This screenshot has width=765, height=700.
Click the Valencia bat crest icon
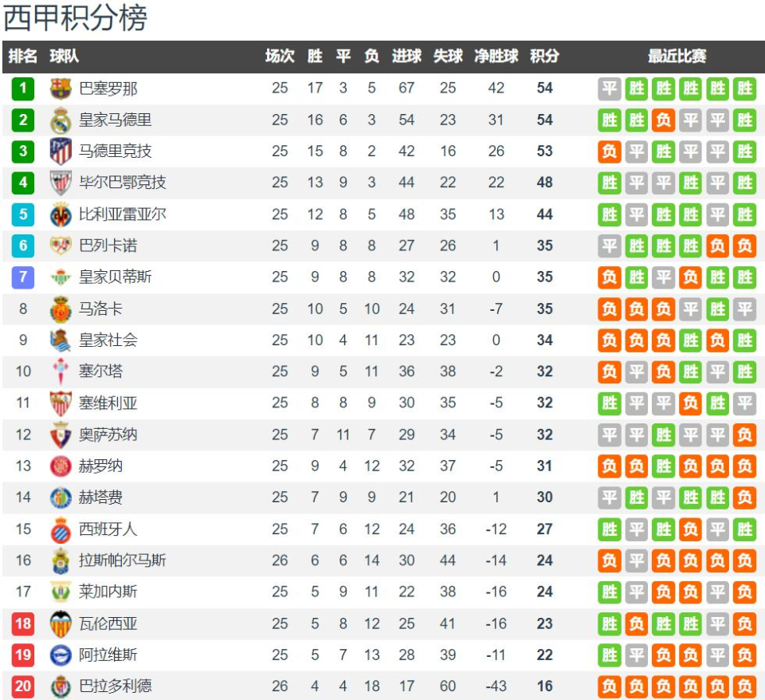click(x=61, y=623)
